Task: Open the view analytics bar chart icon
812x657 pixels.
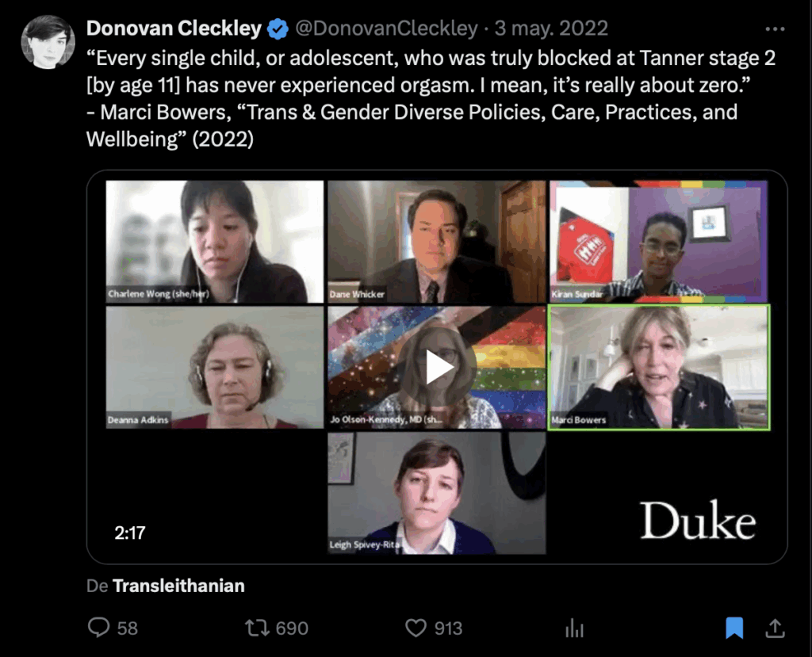Action: (574, 628)
